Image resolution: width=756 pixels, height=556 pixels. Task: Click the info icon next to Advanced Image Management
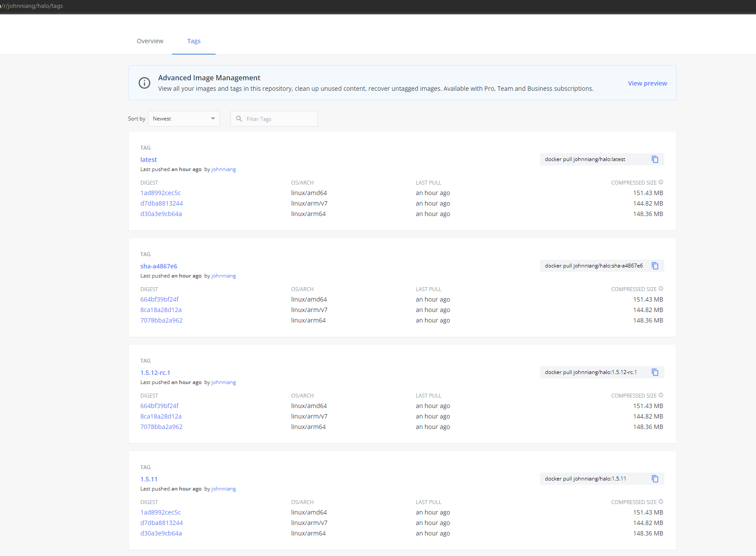[x=144, y=83]
